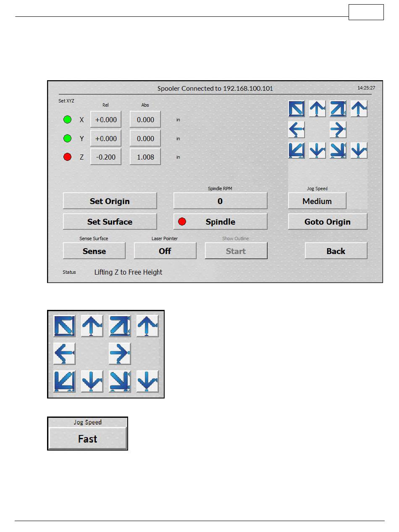Click the 'Set XYZ' label
The width and height of the screenshot is (399, 532).
[x=66, y=101]
